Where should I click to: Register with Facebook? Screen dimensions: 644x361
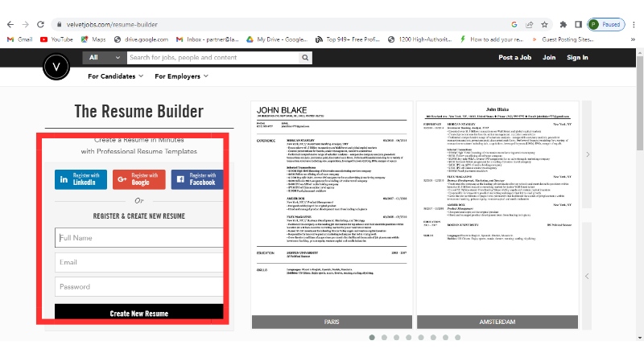(x=196, y=179)
